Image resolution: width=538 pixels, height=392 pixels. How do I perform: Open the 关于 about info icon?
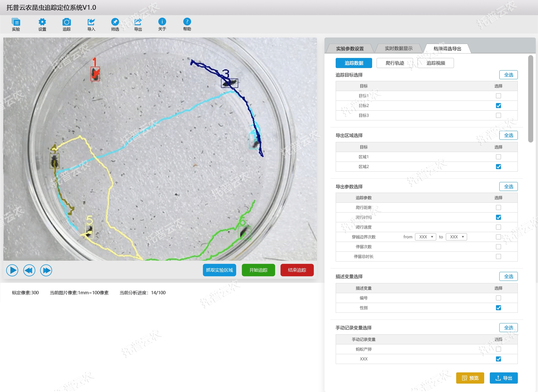[x=162, y=22]
